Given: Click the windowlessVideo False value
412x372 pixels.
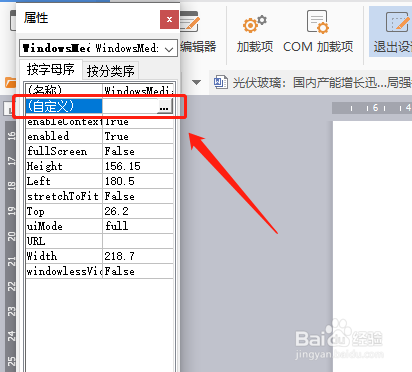Looking at the screenshot, I should pos(138,271).
